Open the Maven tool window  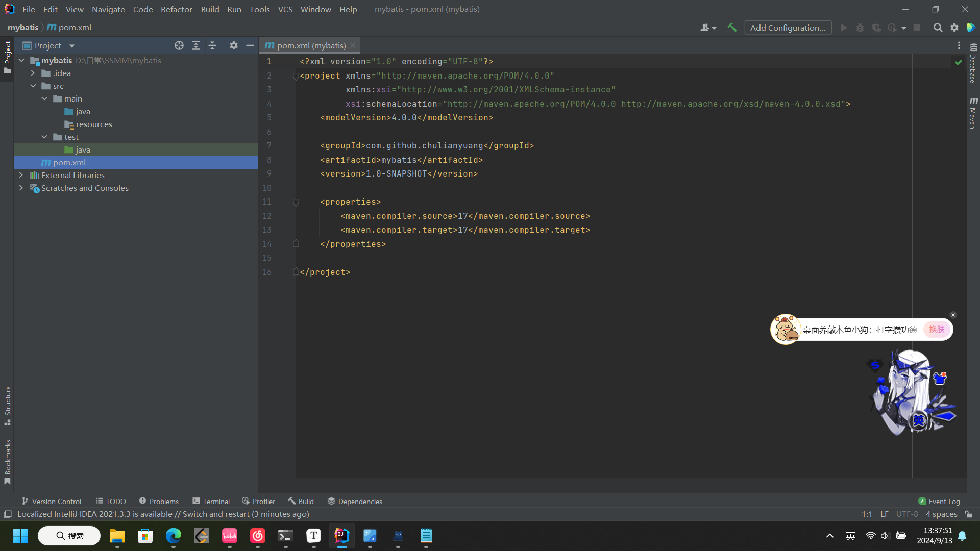[x=973, y=113]
